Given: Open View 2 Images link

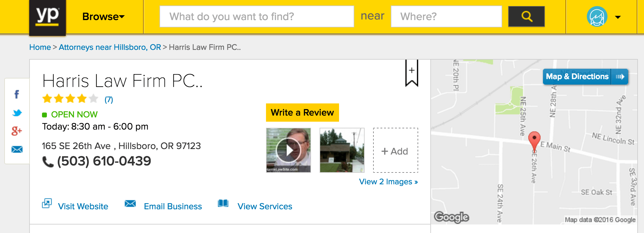Looking at the screenshot, I should 388,182.
